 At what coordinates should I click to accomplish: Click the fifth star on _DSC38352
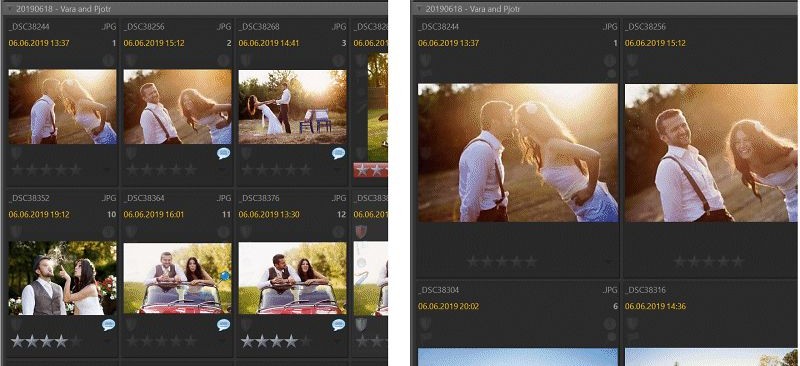click(75, 341)
